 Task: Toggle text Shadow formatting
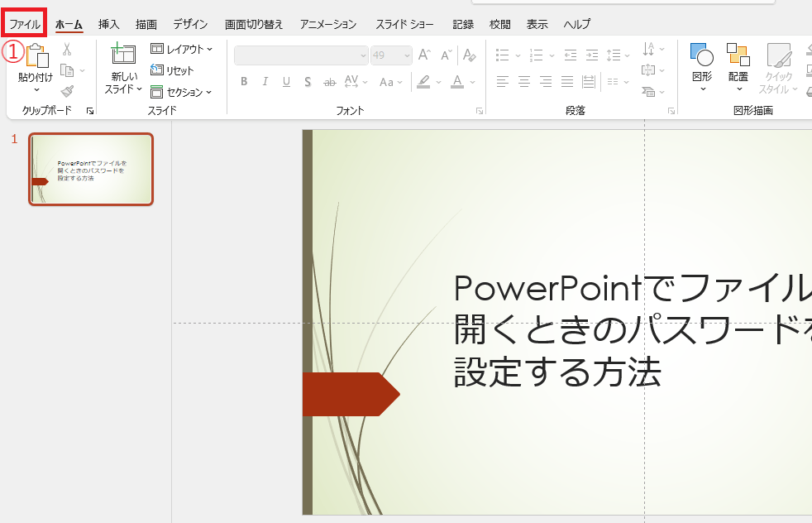pos(308,81)
